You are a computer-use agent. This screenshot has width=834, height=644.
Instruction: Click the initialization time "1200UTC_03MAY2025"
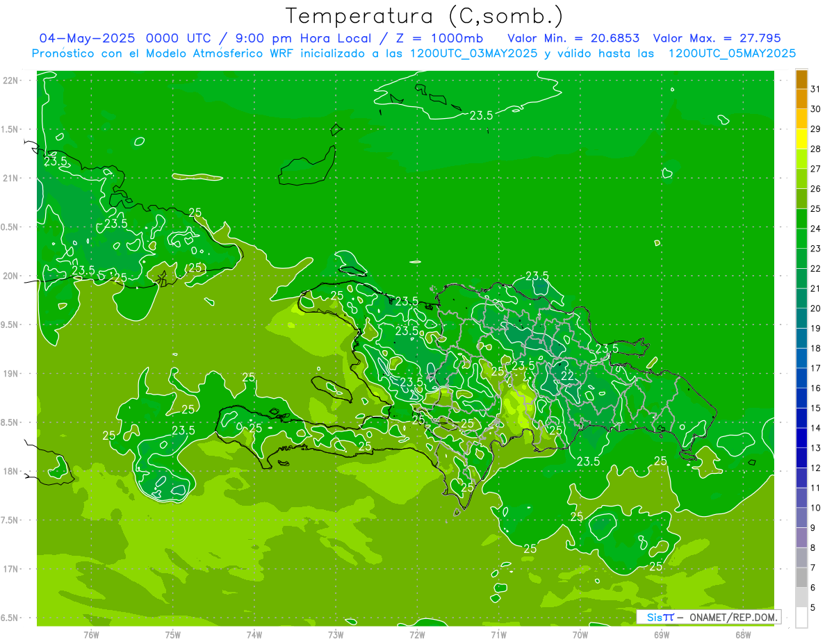(474, 53)
